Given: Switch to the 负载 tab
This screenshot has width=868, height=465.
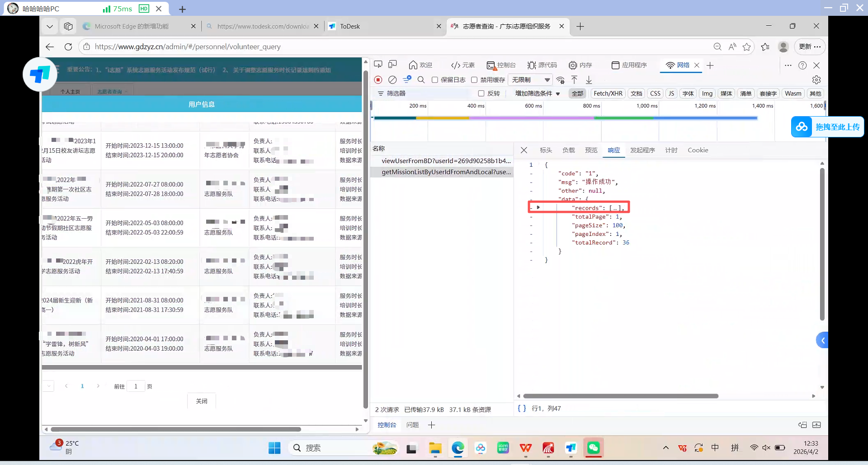Looking at the screenshot, I should point(568,150).
